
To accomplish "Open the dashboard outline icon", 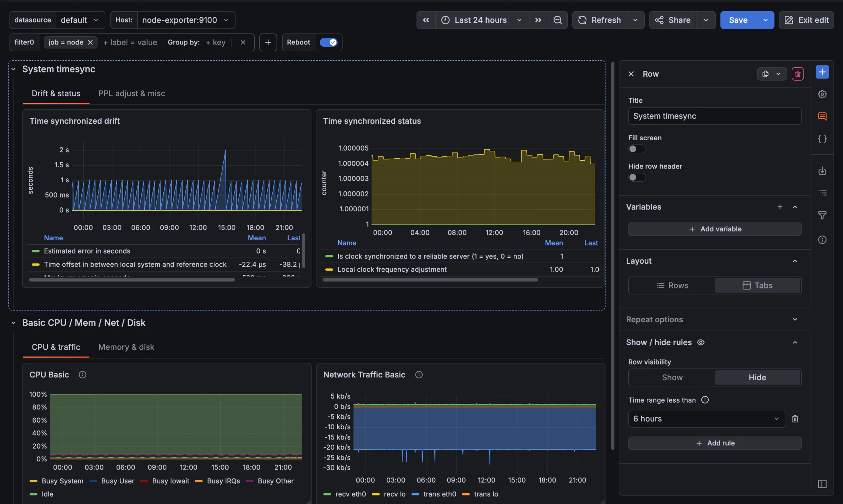I will (823, 193).
